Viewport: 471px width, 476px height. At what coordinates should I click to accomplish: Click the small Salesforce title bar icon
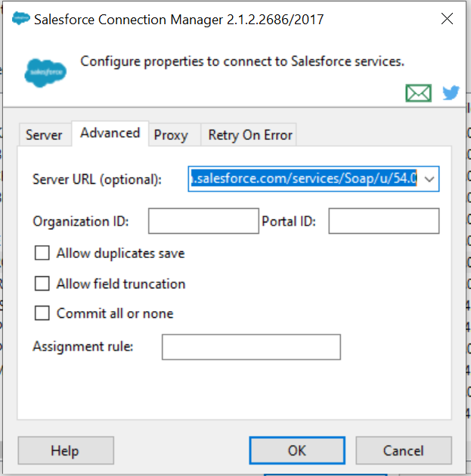(x=20, y=18)
